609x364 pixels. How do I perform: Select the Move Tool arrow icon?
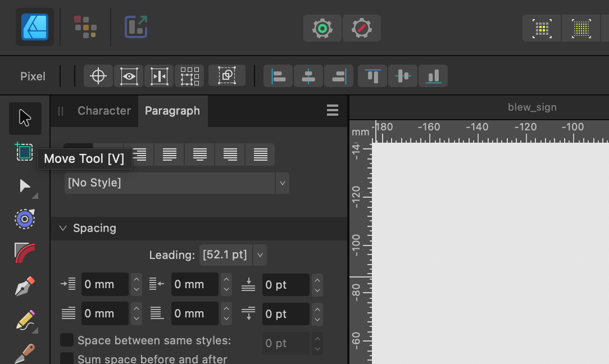click(x=25, y=118)
